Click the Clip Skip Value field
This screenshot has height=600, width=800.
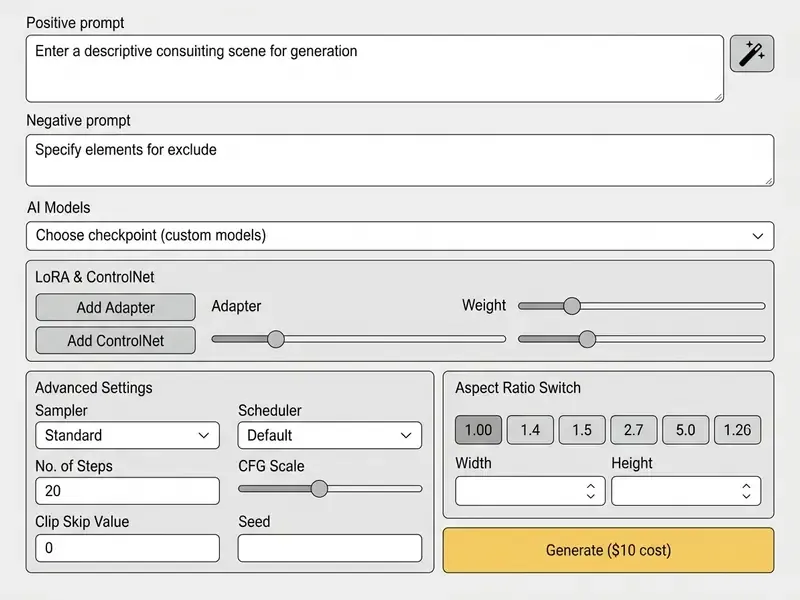[x=128, y=548]
